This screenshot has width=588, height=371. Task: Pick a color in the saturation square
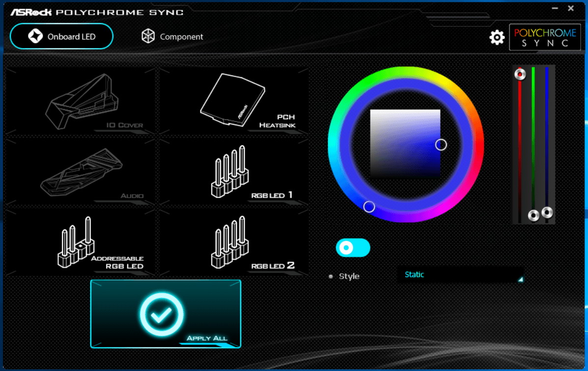[405, 143]
